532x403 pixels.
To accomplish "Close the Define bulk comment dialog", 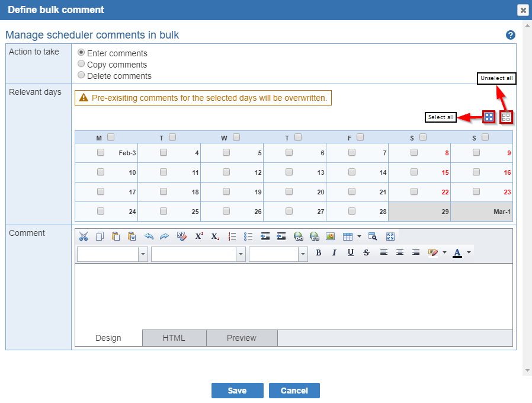I will tap(523, 10).
